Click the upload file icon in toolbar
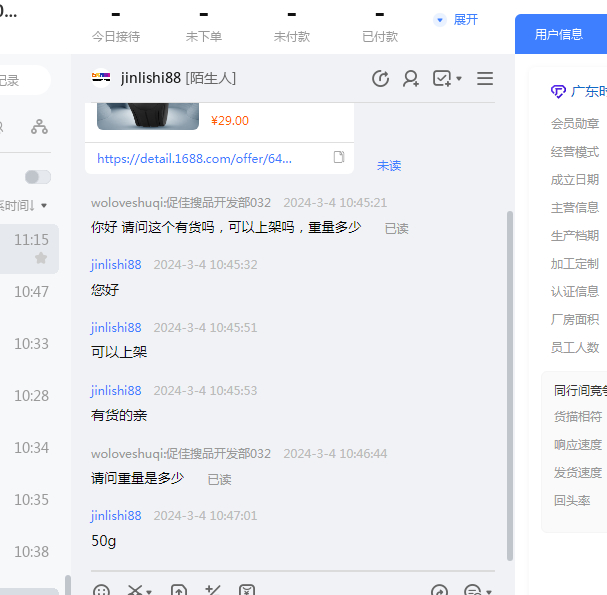The image size is (607, 595). click(179, 590)
